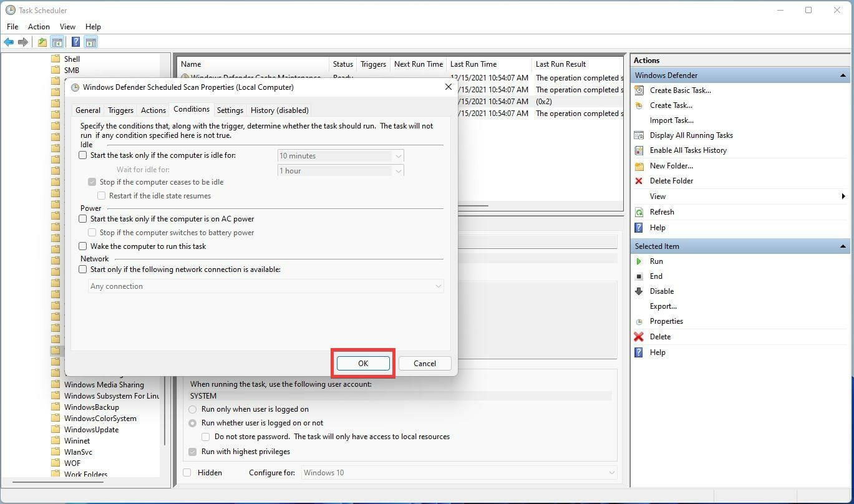Open the Action menu

39,27
